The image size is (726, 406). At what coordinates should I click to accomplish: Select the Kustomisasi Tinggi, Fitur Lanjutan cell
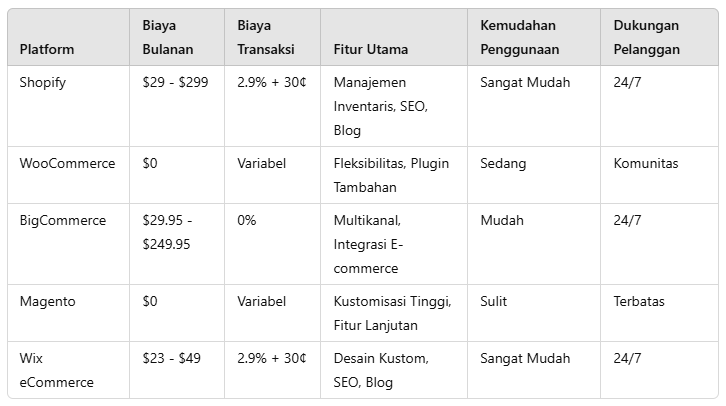tap(392, 313)
